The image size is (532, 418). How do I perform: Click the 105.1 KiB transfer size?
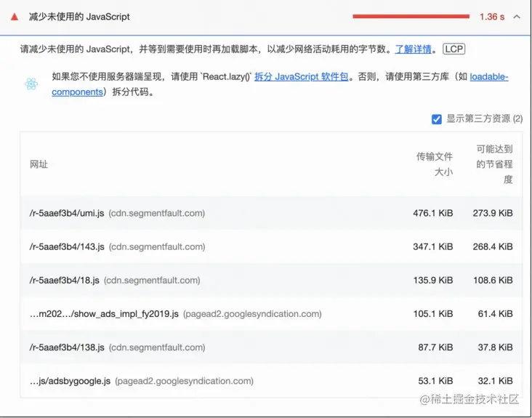pyautogui.click(x=433, y=314)
